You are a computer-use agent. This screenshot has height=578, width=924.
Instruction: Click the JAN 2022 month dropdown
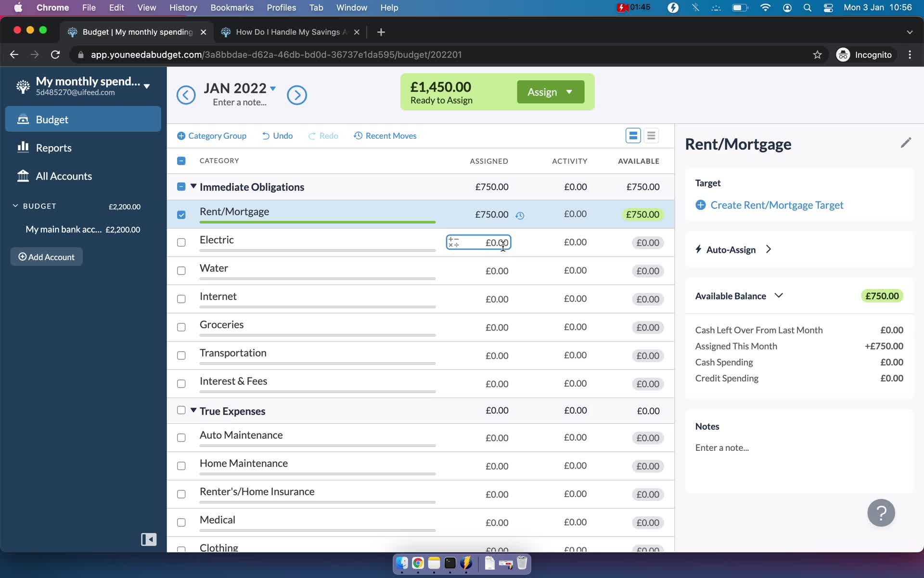[241, 88]
